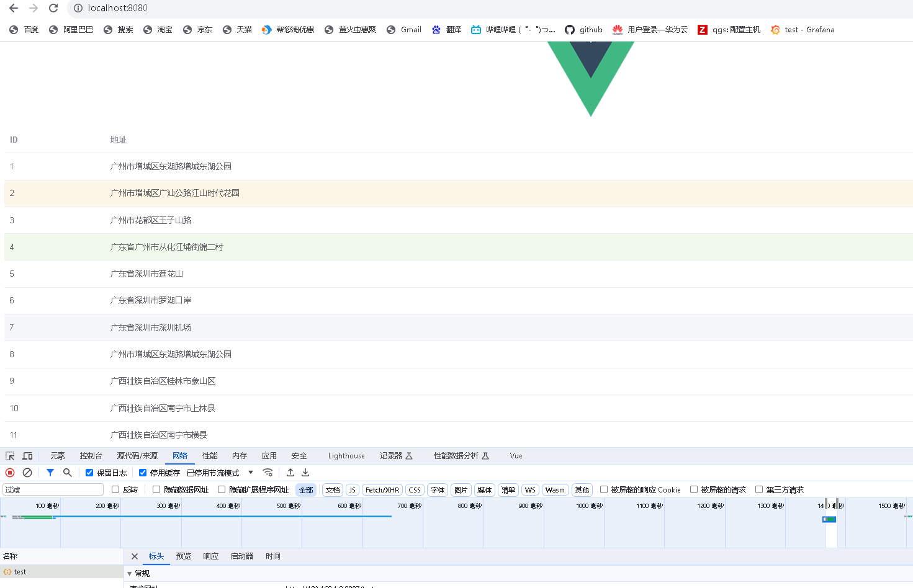Select the test request in the list
Screen dimensions: 913x588
point(20,571)
